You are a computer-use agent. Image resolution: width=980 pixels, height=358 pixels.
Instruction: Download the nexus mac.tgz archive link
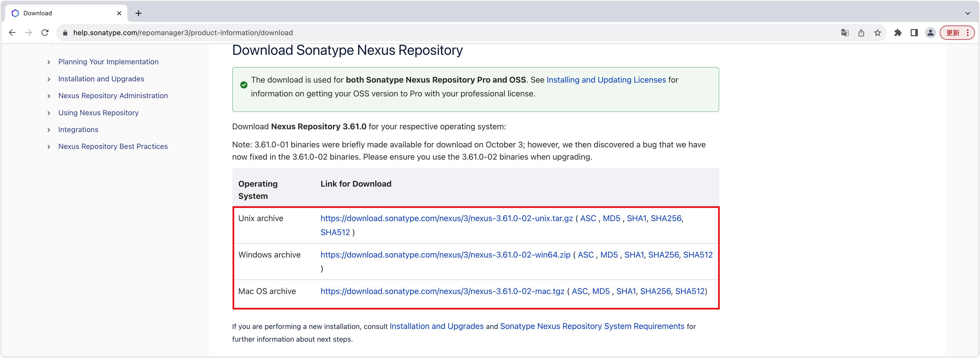point(442,291)
